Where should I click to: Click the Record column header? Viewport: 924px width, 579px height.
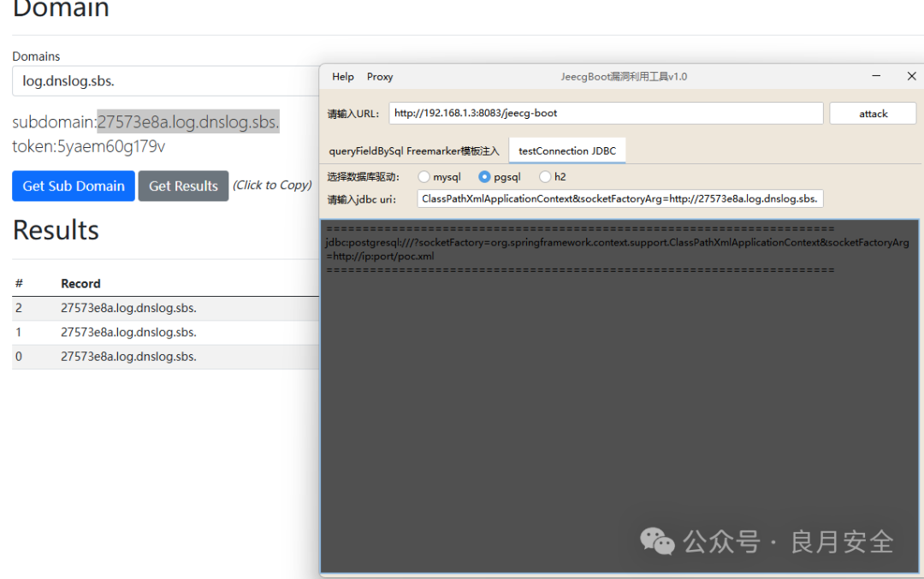coord(80,284)
